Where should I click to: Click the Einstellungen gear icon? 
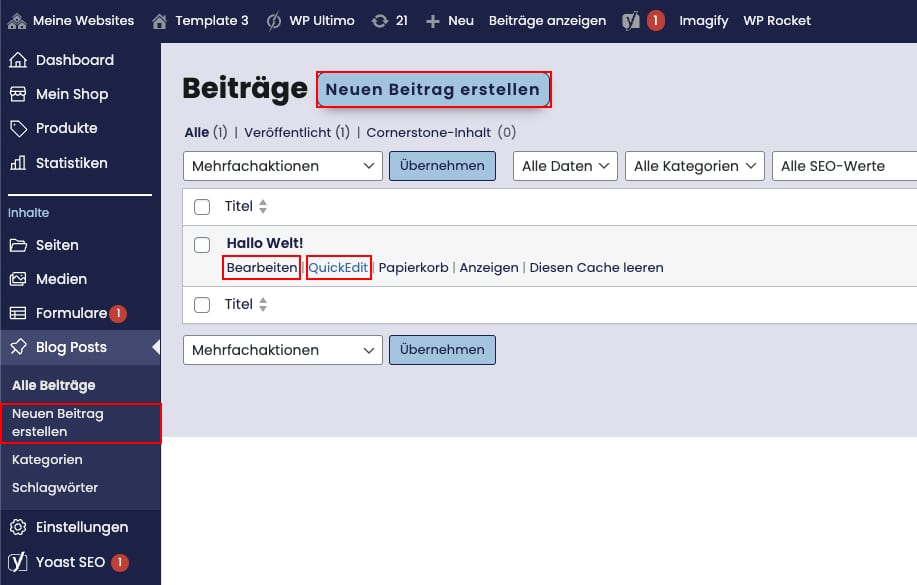coord(18,527)
